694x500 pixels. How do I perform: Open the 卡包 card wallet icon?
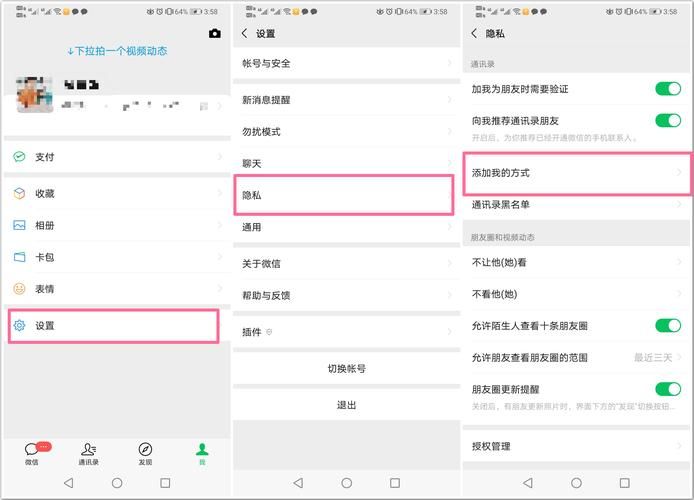(x=19, y=257)
